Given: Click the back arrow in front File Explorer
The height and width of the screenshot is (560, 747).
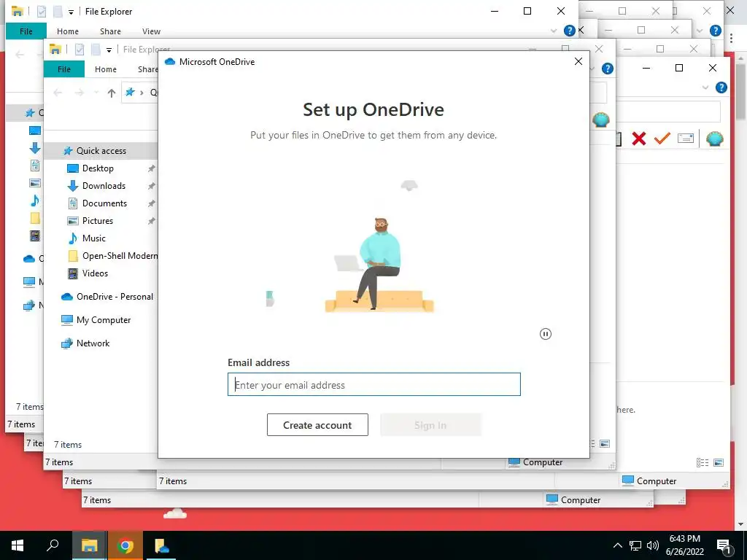Looking at the screenshot, I should coord(58,93).
